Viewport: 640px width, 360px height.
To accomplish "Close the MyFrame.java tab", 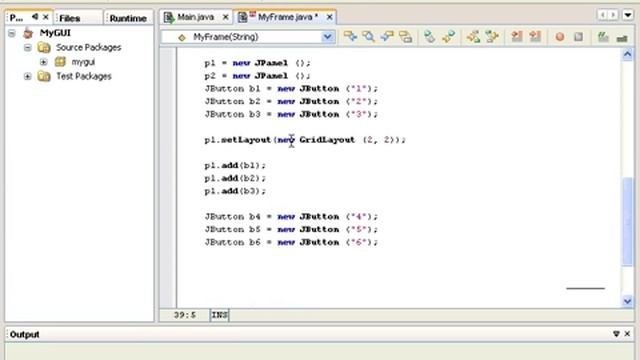I will point(329,17).
